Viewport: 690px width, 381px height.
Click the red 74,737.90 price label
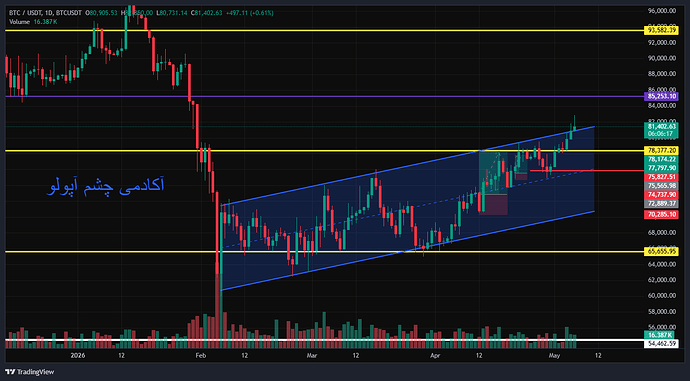(x=661, y=194)
